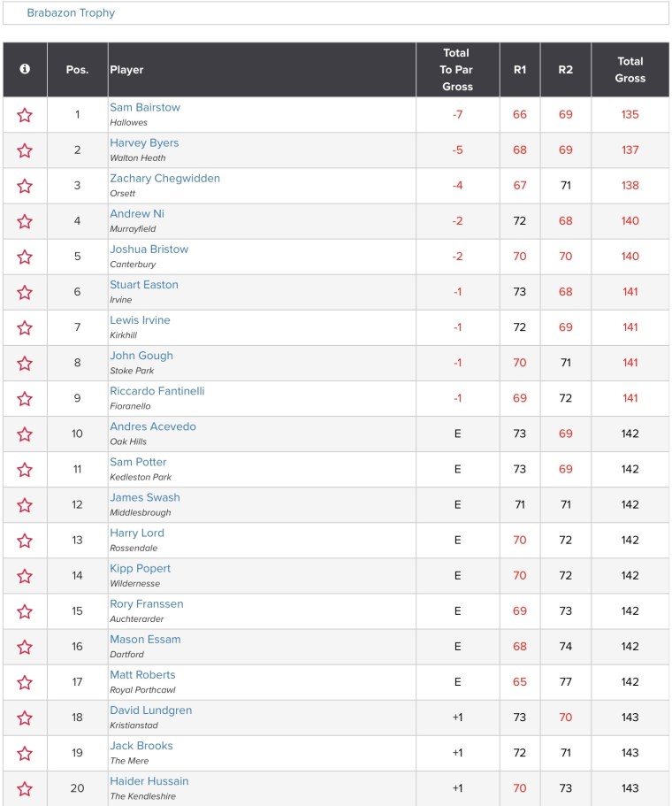Open Kipp Popert's scorecard link
The height and width of the screenshot is (806, 672).
point(140,569)
